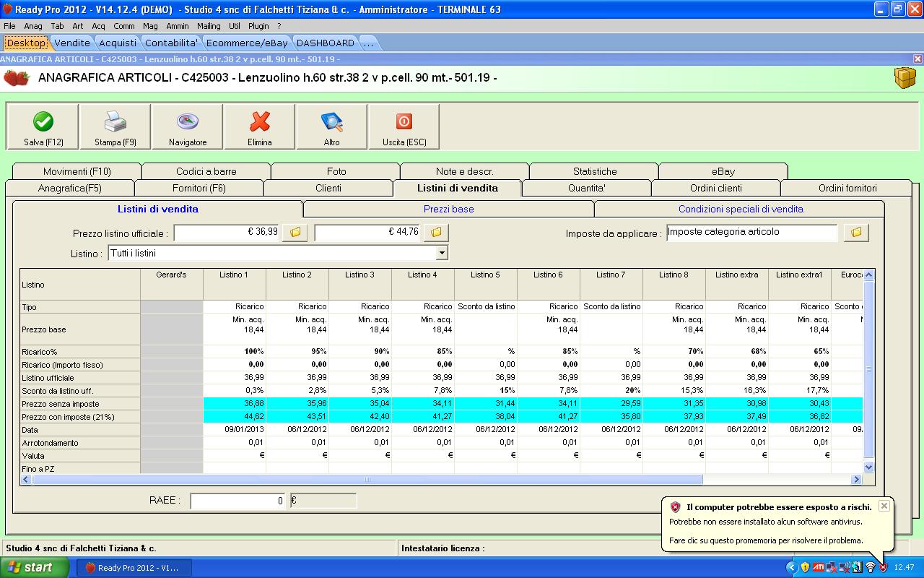924x578 pixels.
Task: Close the antivirus warning balloon
Action: pos(884,506)
